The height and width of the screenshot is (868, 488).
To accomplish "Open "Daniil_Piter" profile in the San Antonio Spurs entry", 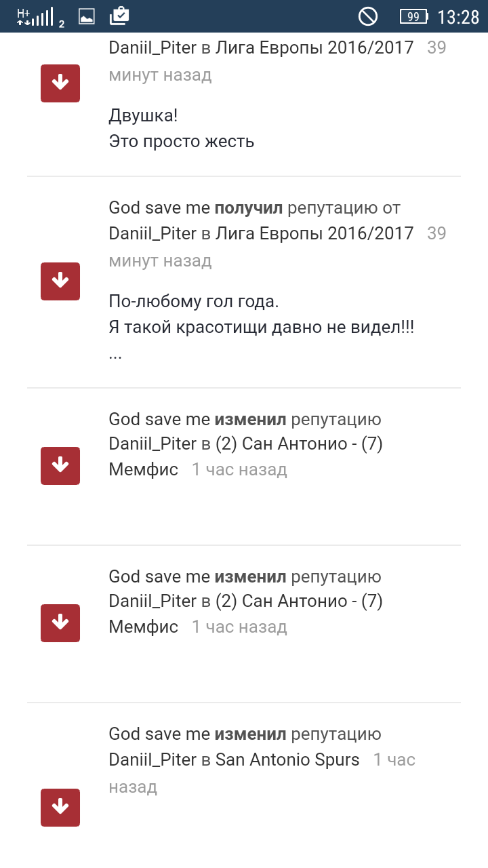I will (152, 759).
